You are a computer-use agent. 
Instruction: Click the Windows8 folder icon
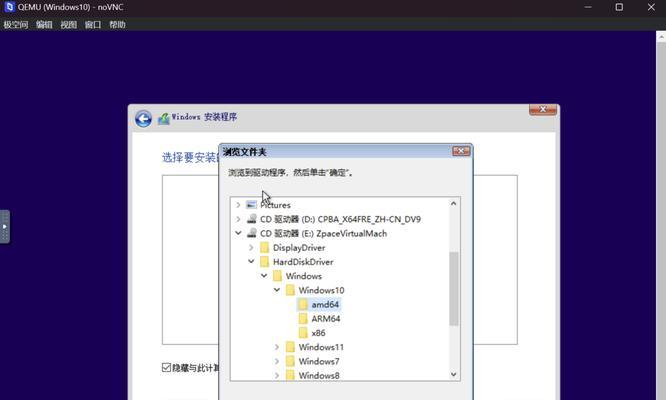(x=290, y=375)
